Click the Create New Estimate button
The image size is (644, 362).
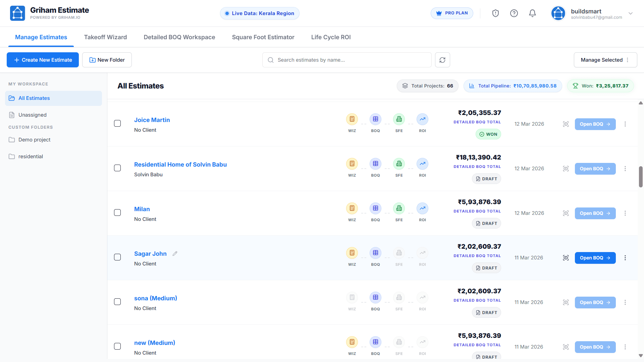click(43, 60)
